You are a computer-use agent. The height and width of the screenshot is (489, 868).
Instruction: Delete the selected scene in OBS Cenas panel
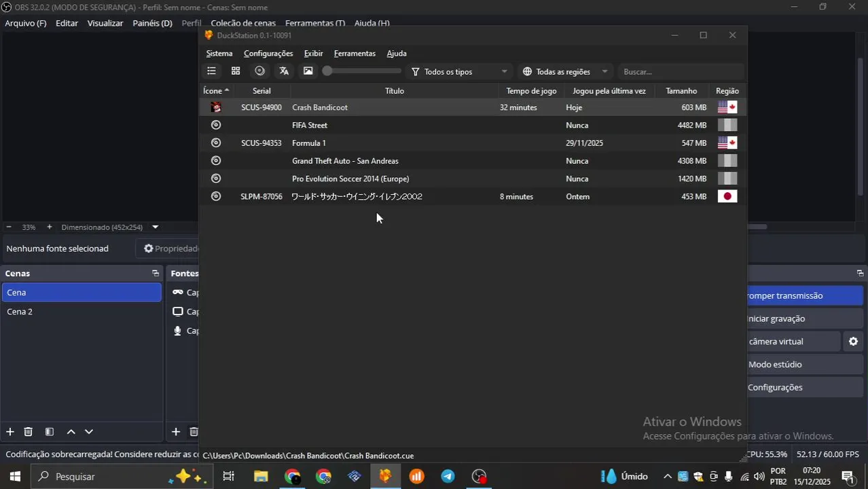click(29, 432)
